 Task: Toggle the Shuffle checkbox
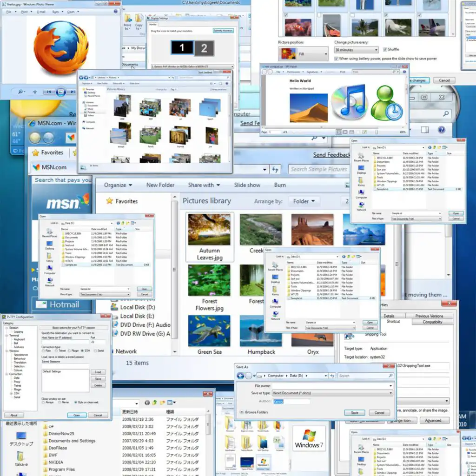coord(384,50)
